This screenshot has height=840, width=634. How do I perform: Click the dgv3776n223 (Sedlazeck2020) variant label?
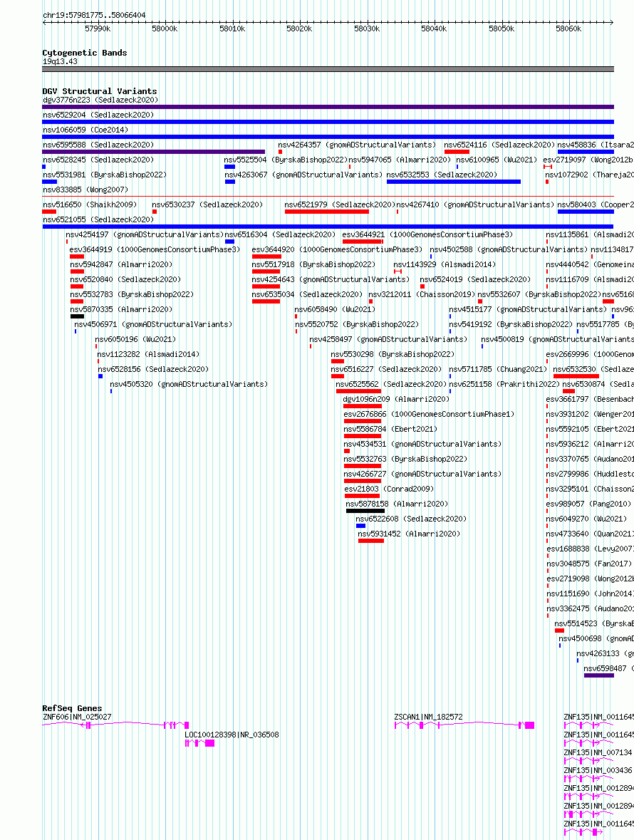100,100
